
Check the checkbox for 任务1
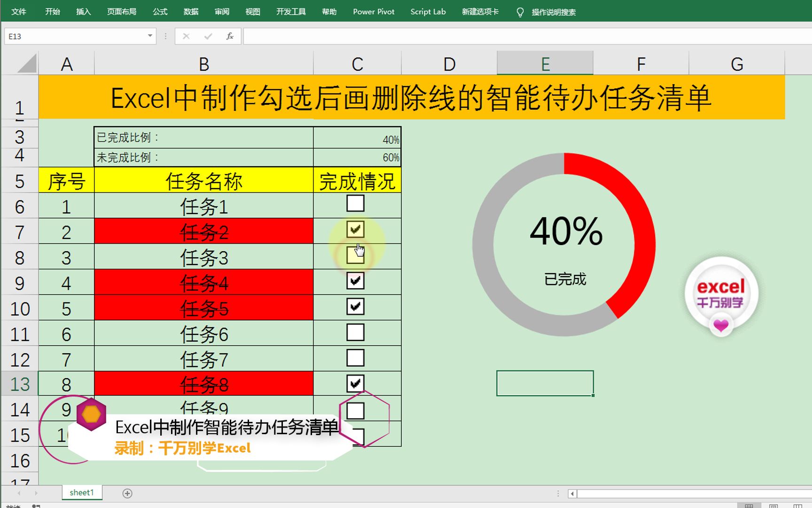(355, 204)
